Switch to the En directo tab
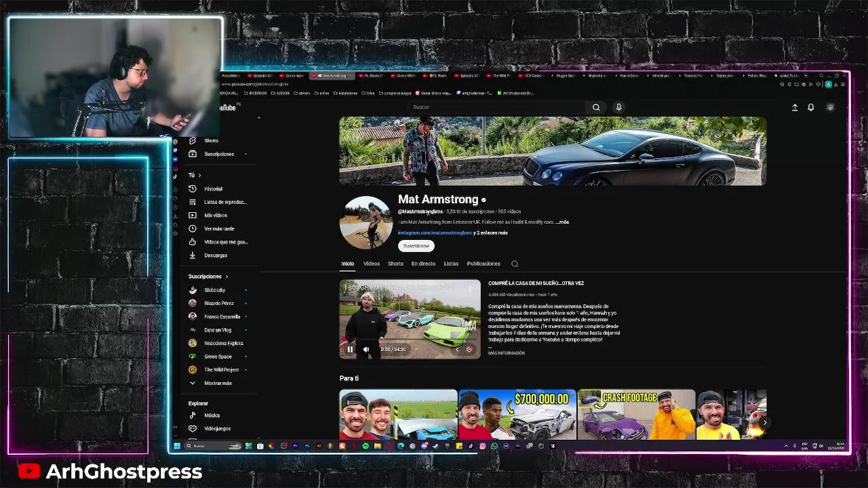Screen dimensions: 868x488 click(x=423, y=264)
